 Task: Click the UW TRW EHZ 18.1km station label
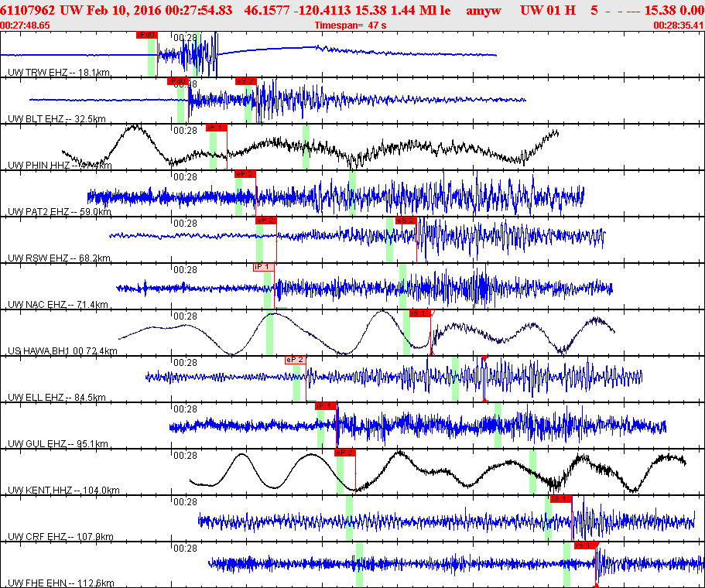pos(59,73)
